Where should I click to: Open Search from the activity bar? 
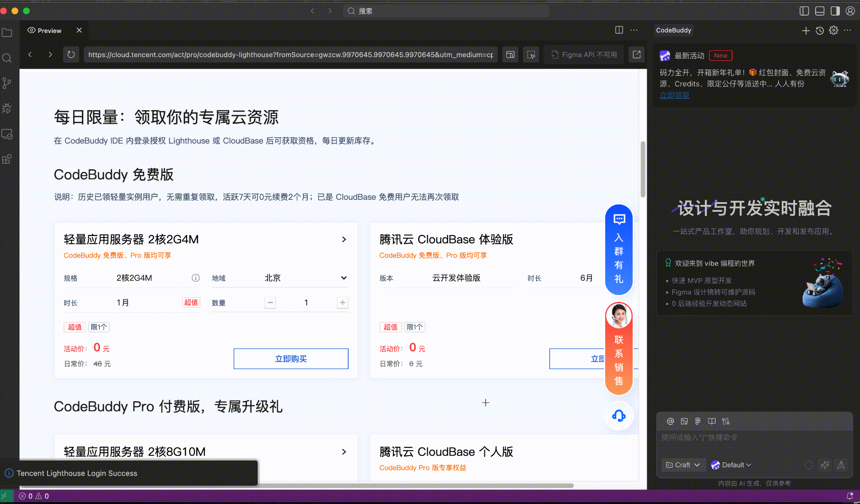pyautogui.click(x=7, y=58)
